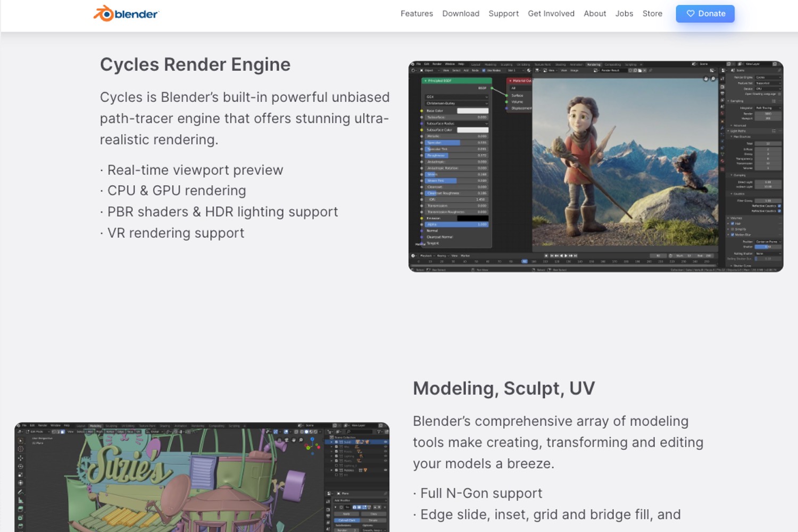This screenshot has width=798, height=532.
Task: Click "Real-time viewport preview" bullet text
Action: click(195, 170)
